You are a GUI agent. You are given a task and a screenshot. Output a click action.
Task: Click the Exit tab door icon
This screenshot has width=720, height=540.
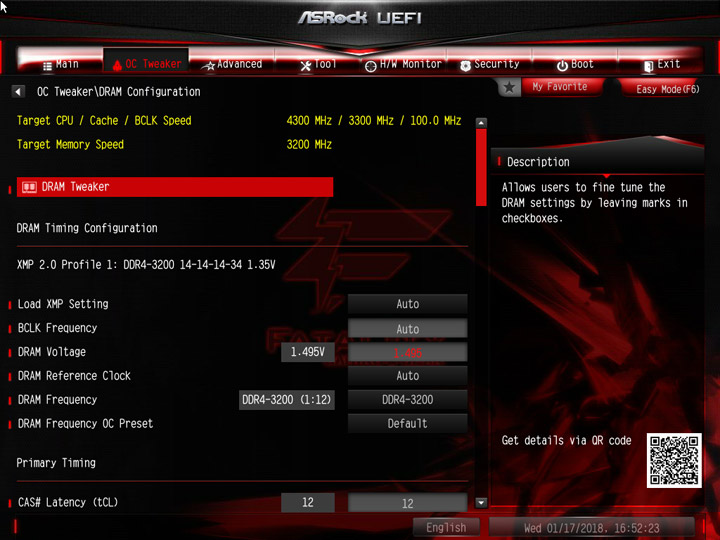click(648, 66)
